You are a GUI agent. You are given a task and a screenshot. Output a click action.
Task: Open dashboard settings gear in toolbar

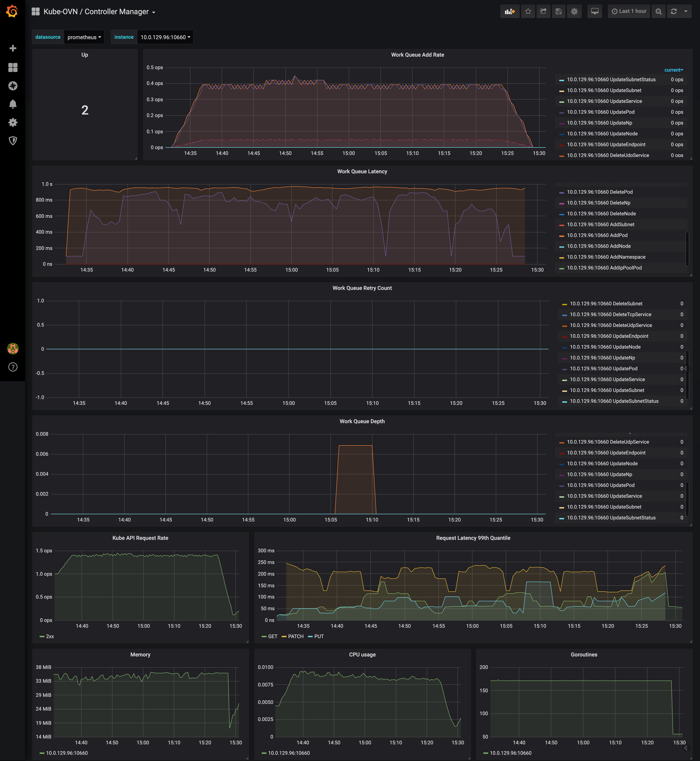coord(574,11)
